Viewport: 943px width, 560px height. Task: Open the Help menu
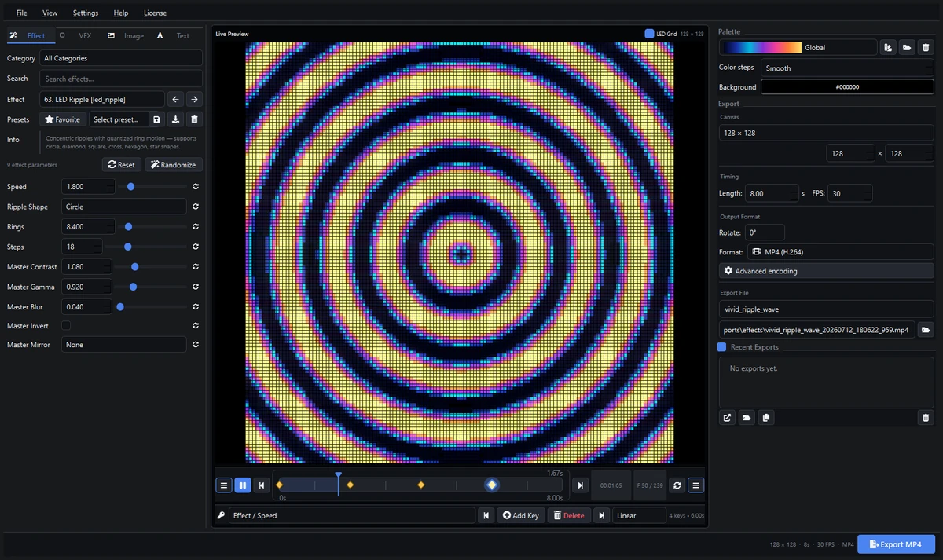tap(120, 13)
